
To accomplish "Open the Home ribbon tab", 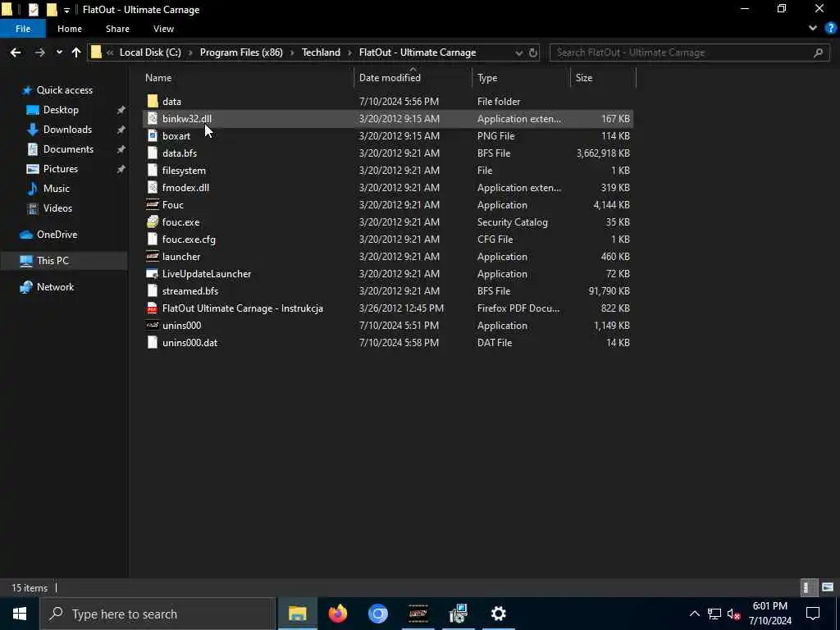I will tap(70, 29).
